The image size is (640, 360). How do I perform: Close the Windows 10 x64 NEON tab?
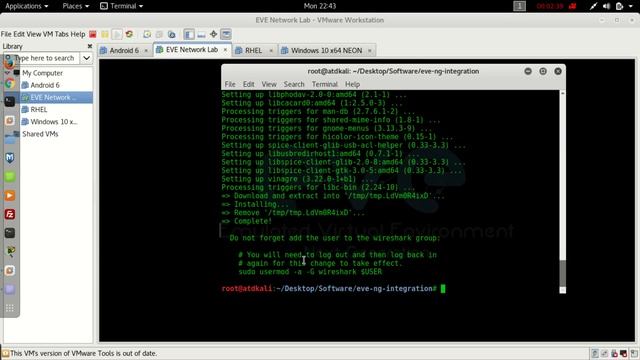[x=370, y=50]
